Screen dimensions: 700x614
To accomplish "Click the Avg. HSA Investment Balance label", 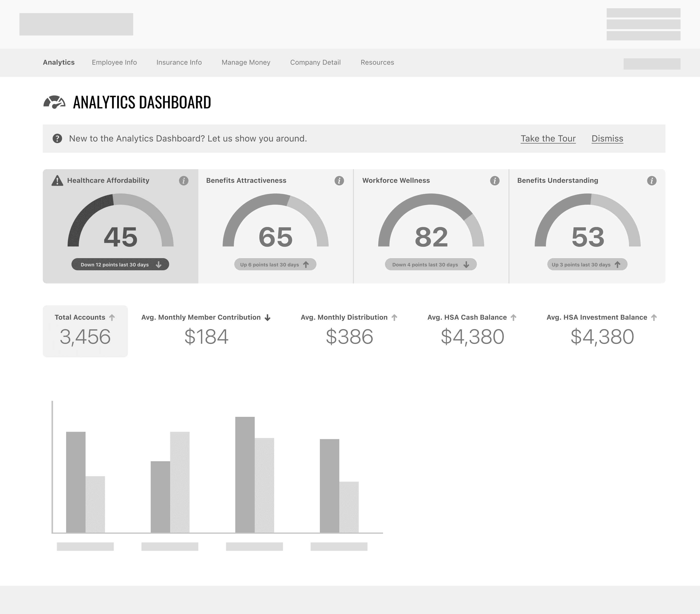I will 597,317.
